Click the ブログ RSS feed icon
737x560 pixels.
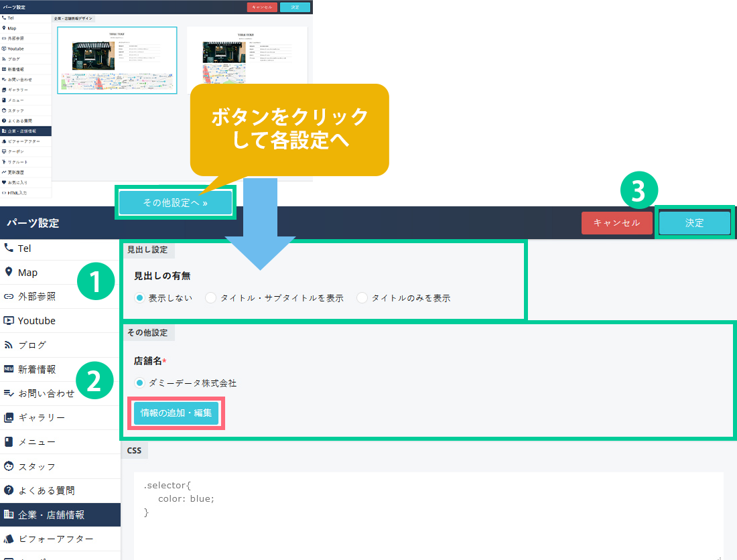click(x=9, y=345)
